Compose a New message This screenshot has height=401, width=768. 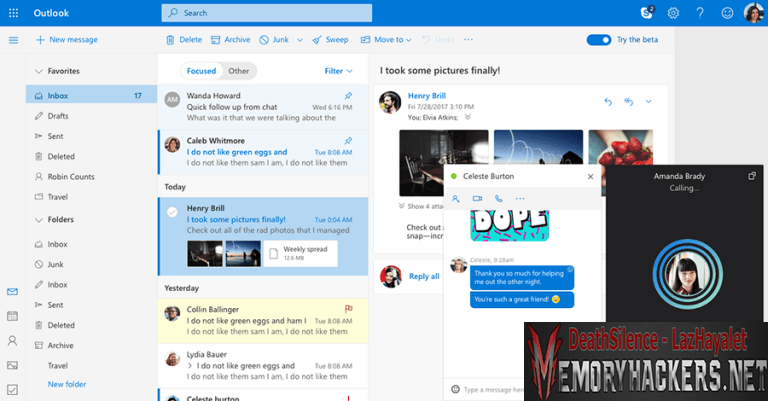(67, 40)
